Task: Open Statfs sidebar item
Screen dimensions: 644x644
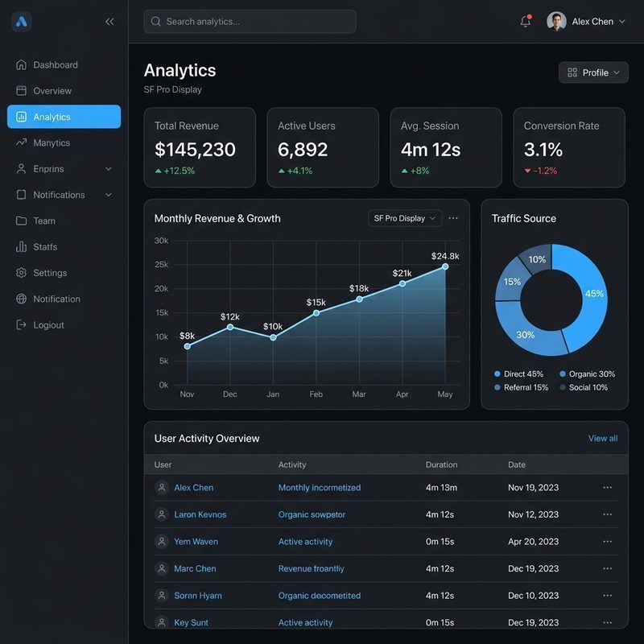Action: point(64,247)
